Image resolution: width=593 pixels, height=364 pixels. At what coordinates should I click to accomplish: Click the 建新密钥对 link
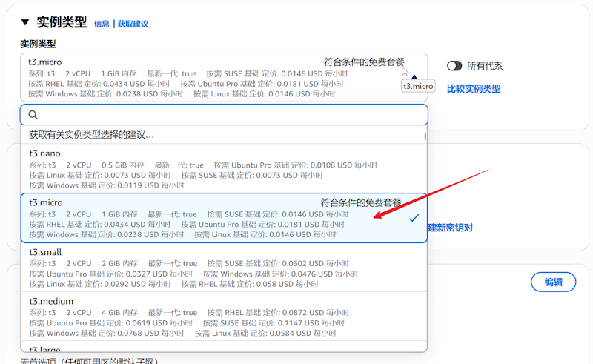(x=450, y=228)
